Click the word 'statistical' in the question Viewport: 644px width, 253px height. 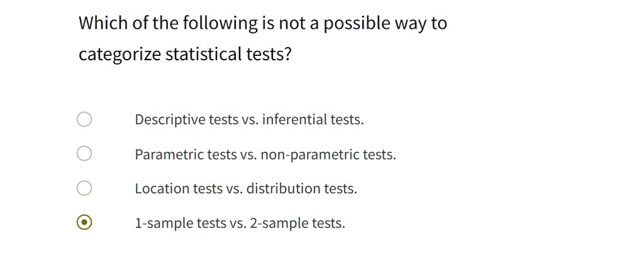(203, 55)
